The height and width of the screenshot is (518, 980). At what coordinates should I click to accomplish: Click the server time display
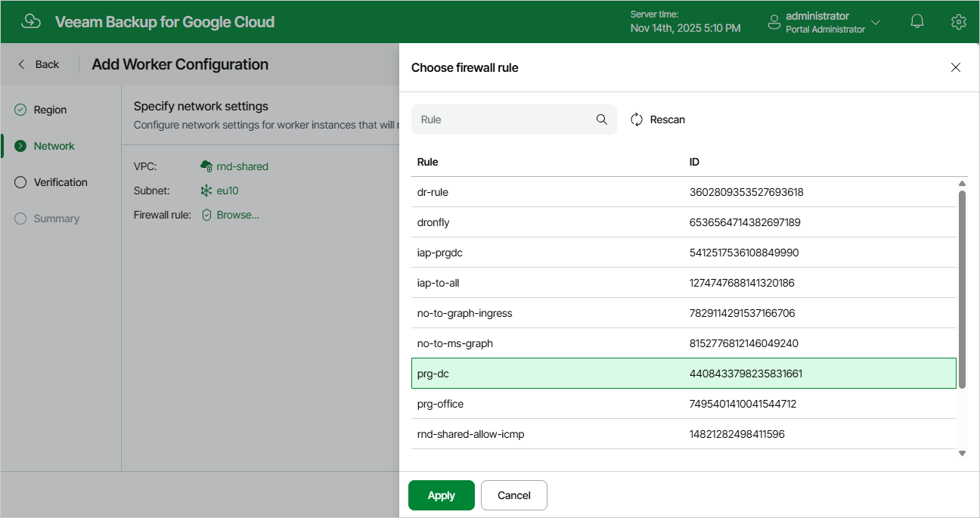click(x=685, y=22)
